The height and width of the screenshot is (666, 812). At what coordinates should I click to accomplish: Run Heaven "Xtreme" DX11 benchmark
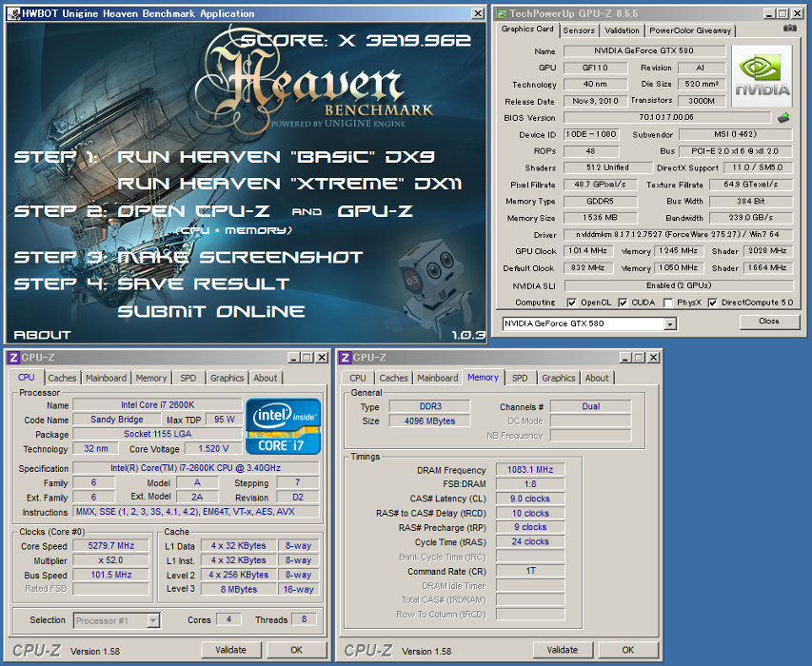(289, 184)
